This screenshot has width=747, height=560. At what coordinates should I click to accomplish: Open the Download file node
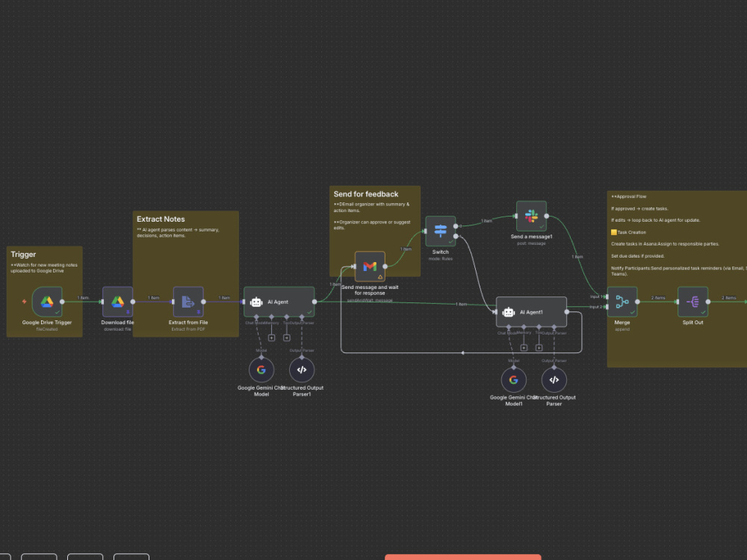[x=118, y=302]
